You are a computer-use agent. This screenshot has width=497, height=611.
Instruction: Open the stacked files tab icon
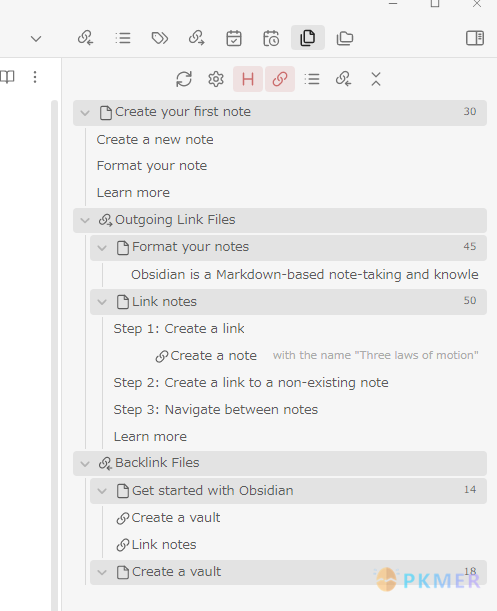(345, 38)
